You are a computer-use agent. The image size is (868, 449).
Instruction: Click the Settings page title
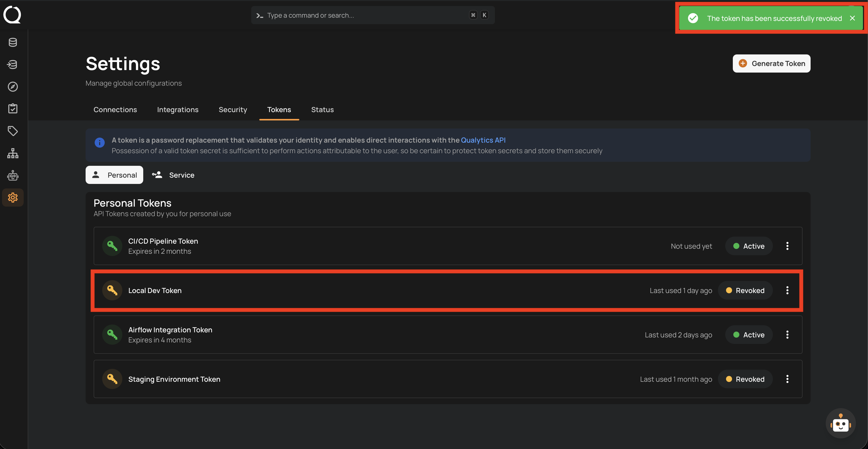(123, 63)
